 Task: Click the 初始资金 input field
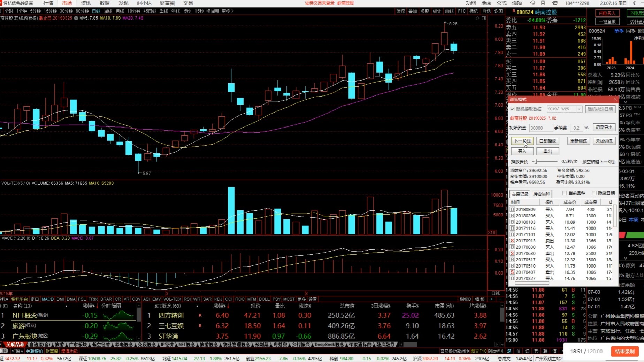point(540,128)
